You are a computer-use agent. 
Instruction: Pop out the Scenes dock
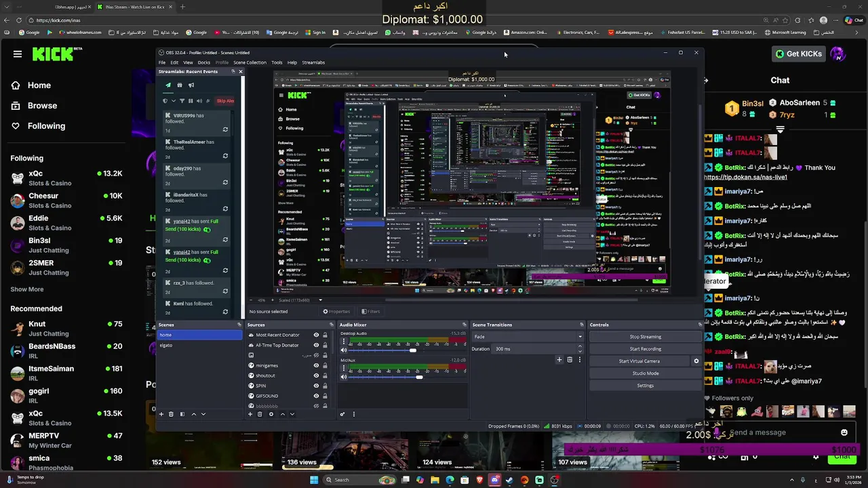[239, 325]
